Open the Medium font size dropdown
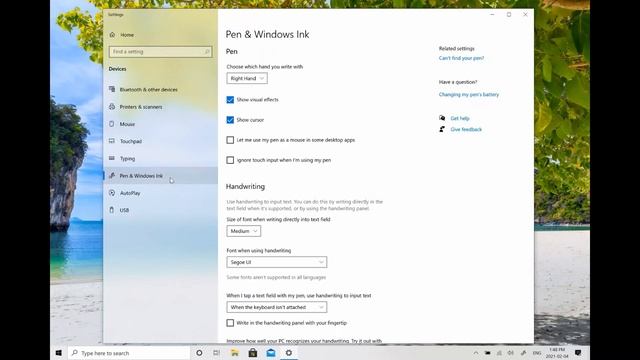 click(x=244, y=231)
